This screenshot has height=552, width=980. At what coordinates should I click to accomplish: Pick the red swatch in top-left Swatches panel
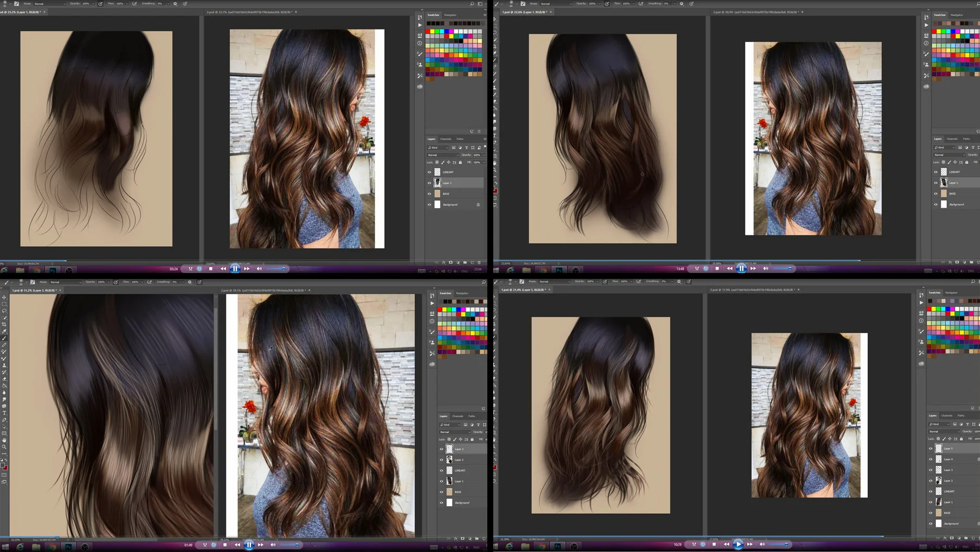coord(428,32)
